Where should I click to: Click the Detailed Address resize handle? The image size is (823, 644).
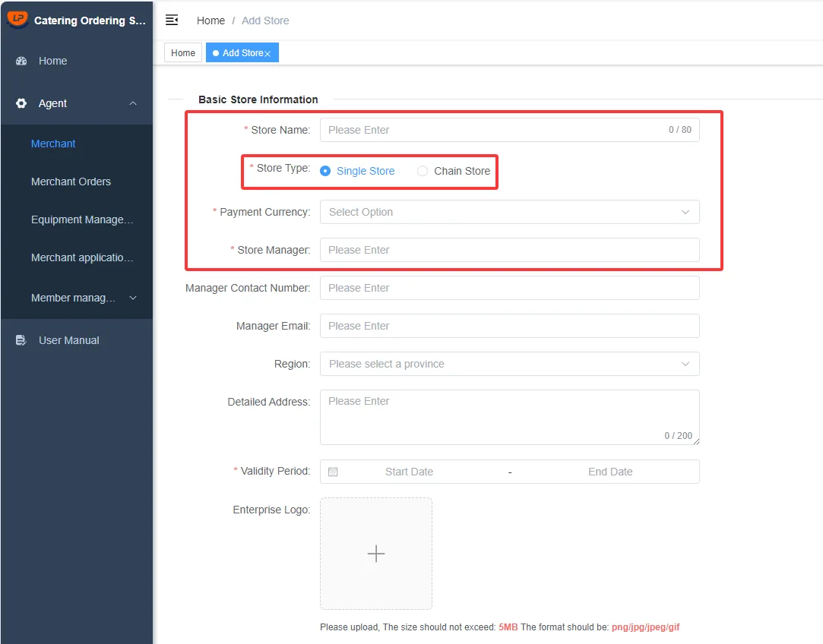696,441
